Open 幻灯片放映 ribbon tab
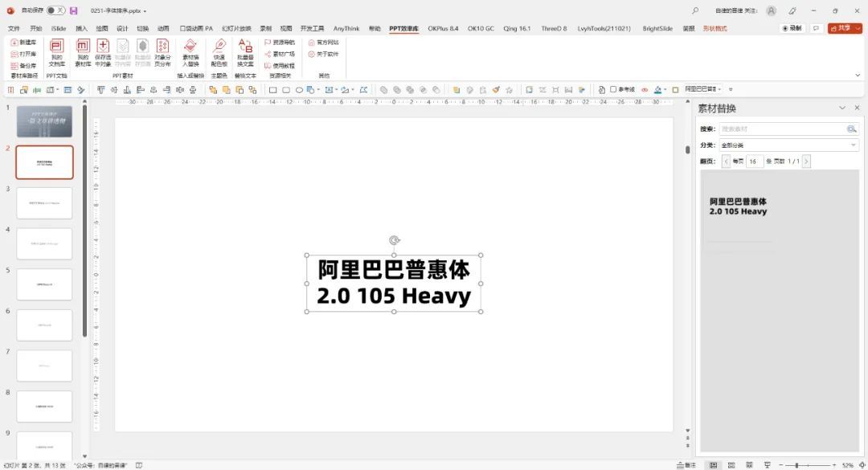The width and height of the screenshot is (868, 470). point(236,28)
